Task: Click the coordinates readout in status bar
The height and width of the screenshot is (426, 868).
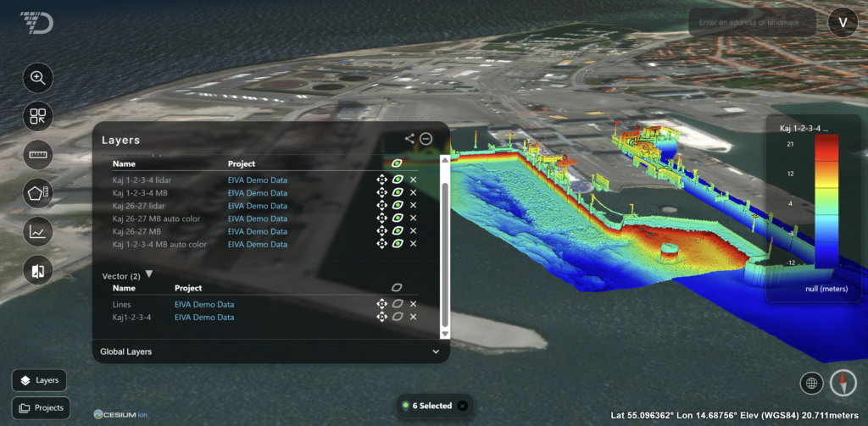Action: pos(733,415)
